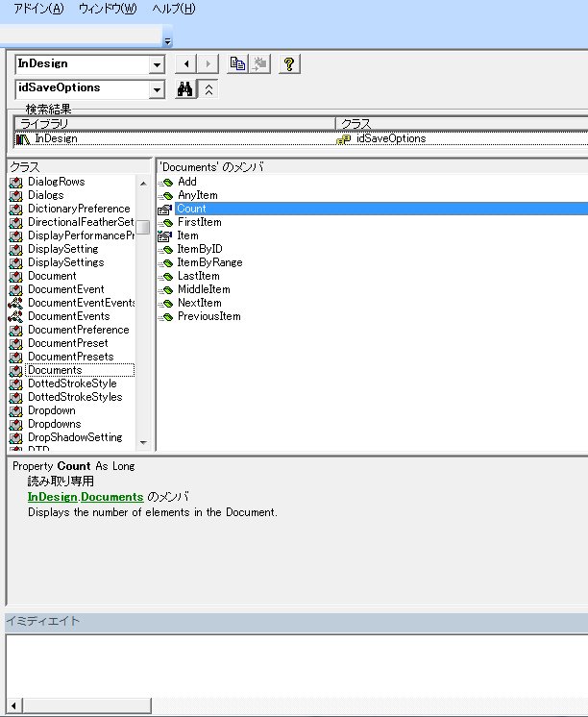Image resolution: width=588 pixels, height=717 pixels.
Task: Select the PreviousItem member
Action: pyautogui.click(x=208, y=316)
